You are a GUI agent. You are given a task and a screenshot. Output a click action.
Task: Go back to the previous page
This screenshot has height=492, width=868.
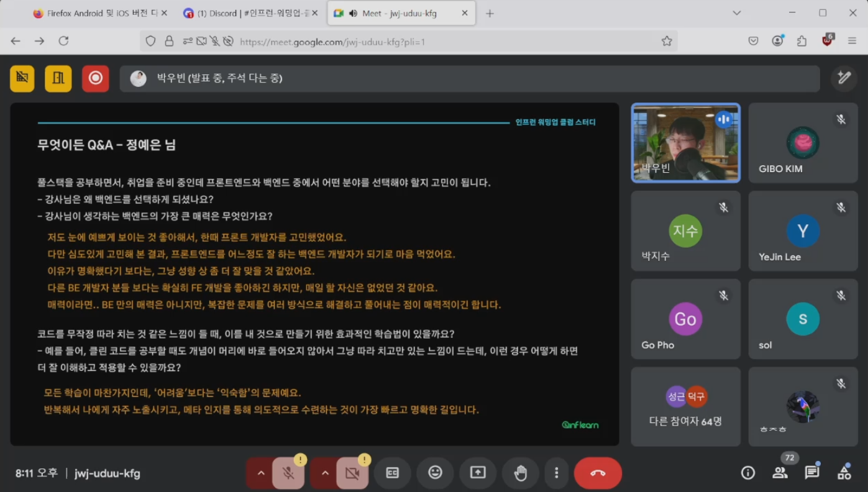coord(16,41)
